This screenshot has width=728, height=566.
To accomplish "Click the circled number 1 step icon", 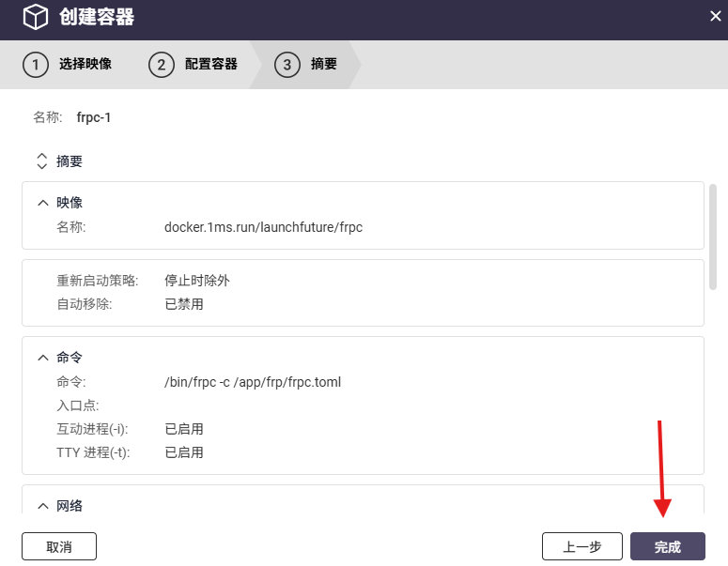I will point(36,65).
